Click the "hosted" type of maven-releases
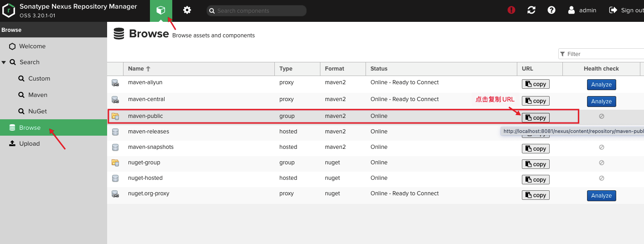Screen dimensions: 644x244 click(x=288, y=132)
